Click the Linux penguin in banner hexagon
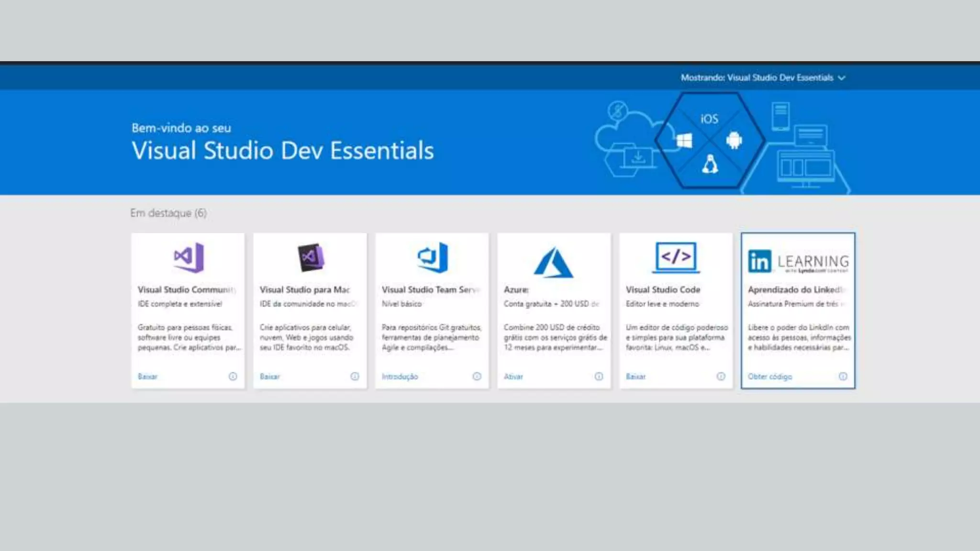 [x=710, y=164]
